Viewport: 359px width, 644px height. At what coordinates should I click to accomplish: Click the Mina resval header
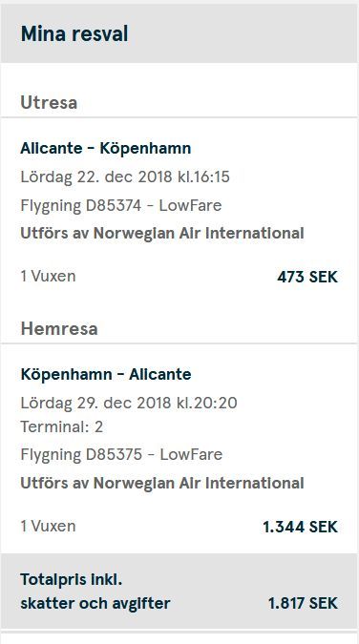74,33
